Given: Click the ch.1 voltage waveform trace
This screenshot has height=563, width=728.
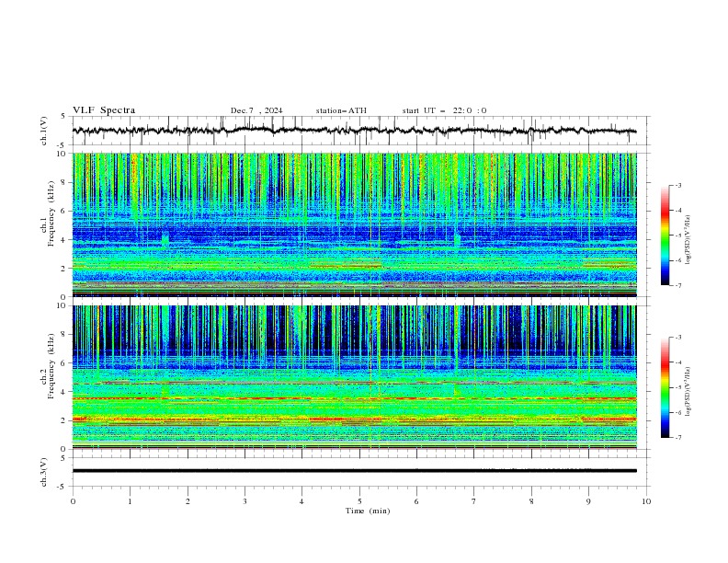Looking at the screenshot, I should pyautogui.click(x=354, y=131).
